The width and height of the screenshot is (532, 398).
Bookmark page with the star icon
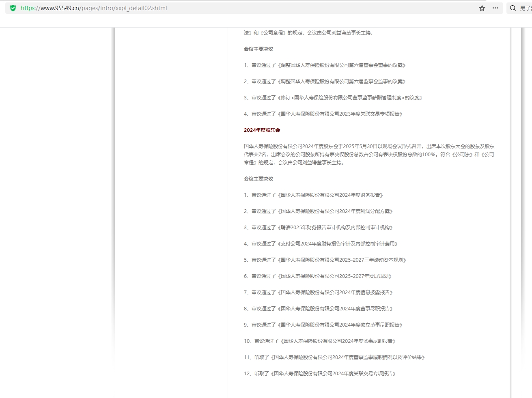(x=482, y=8)
